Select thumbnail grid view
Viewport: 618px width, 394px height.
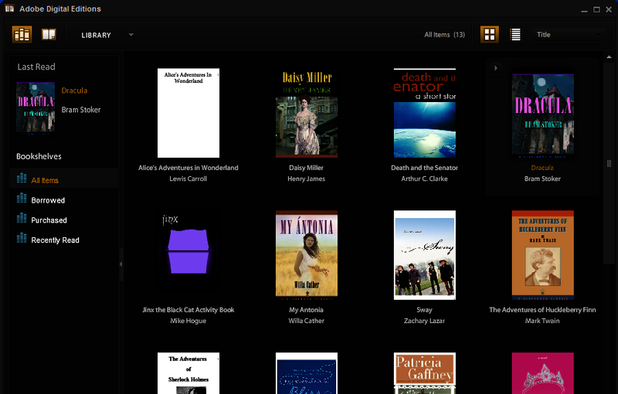[490, 35]
